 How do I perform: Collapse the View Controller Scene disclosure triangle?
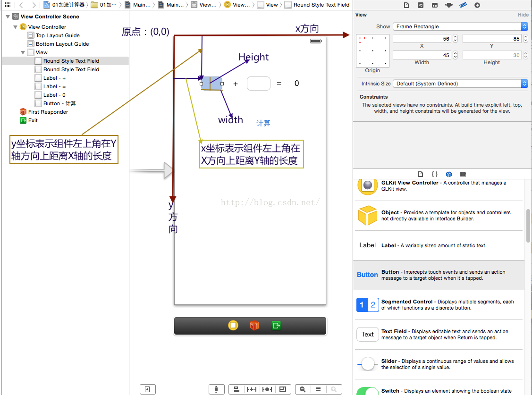pyautogui.click(x=8, y=17)
